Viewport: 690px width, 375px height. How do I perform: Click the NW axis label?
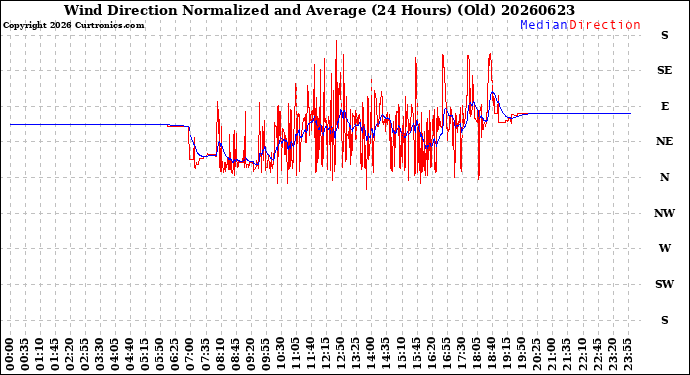[x=664, y=213]
